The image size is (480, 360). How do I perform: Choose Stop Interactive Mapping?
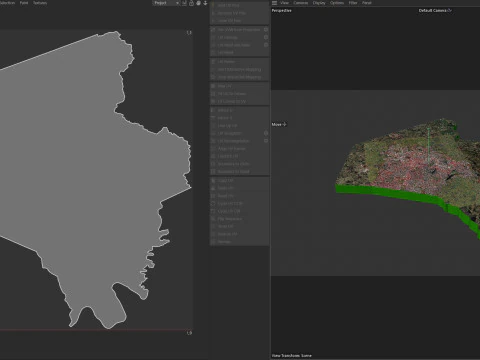click(x=239, y=77)
